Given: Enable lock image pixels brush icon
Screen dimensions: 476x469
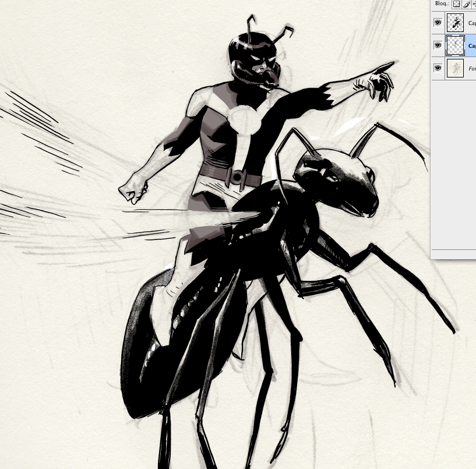Looking at the screenshot, I should pyautogui.click(x=467, y=4).
